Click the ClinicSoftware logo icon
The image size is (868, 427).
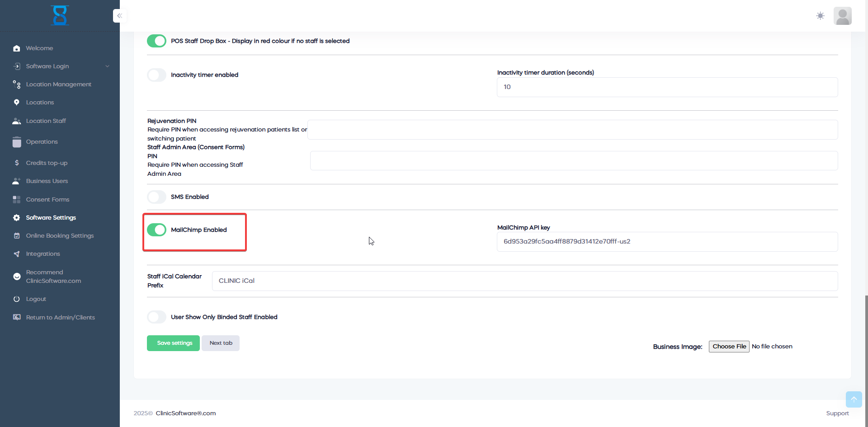click(x=60, y=15)
